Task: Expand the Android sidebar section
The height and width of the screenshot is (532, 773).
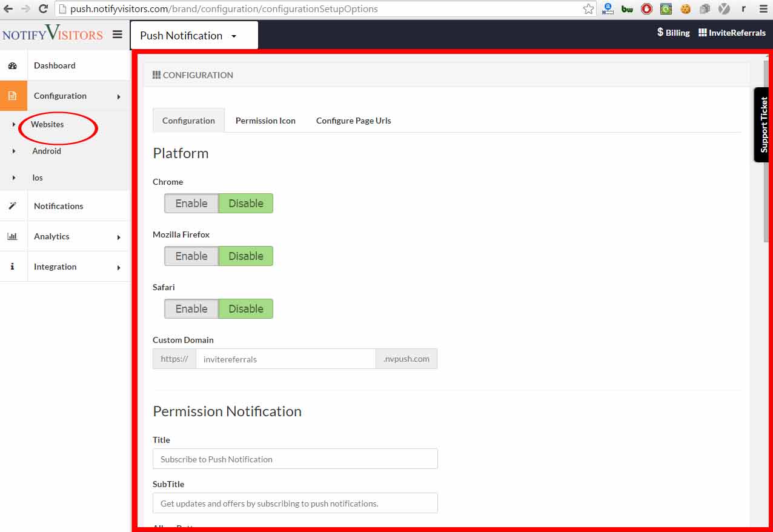Action: tap(47, 151)
